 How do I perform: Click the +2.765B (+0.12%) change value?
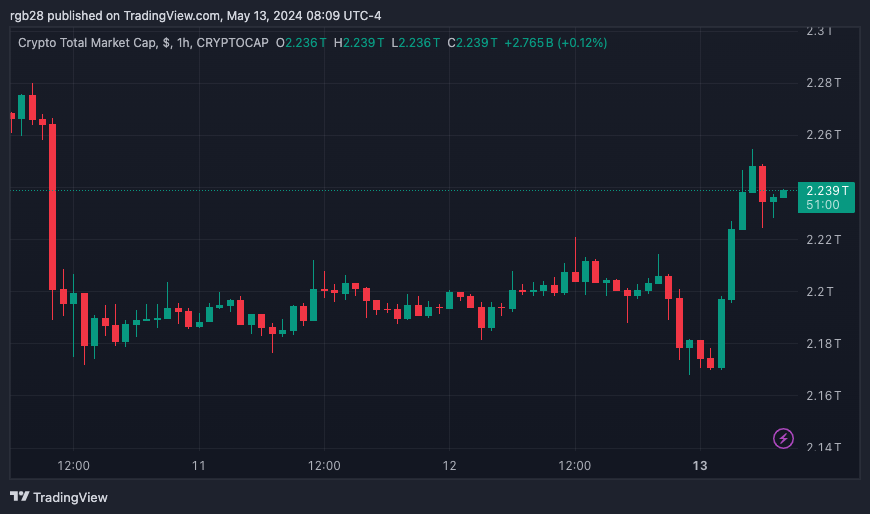(555, 43)
